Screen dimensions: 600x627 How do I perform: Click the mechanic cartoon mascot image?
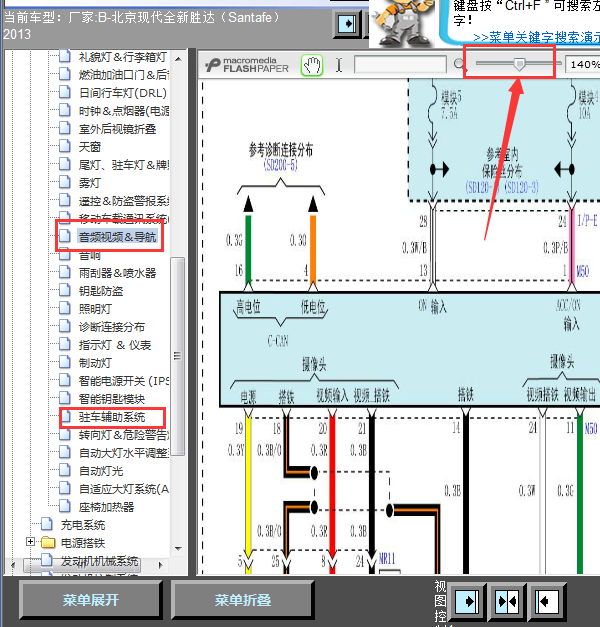[x=402, y=23]
